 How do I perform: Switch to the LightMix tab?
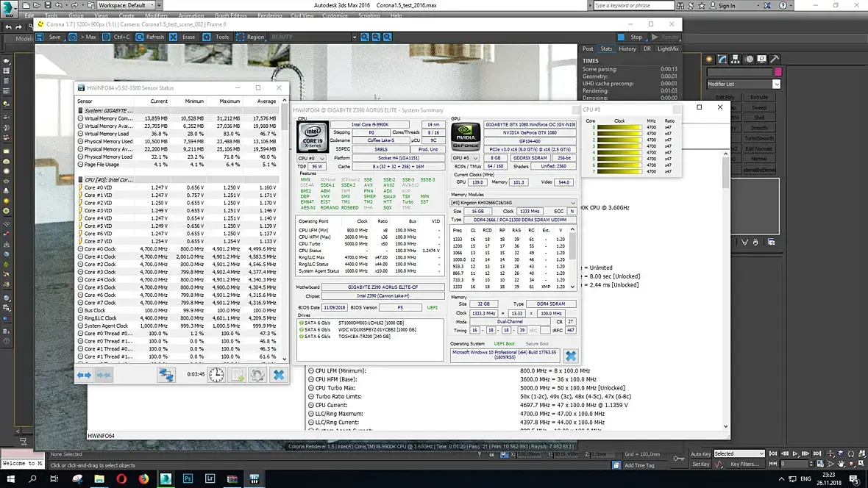click(668, 49)
